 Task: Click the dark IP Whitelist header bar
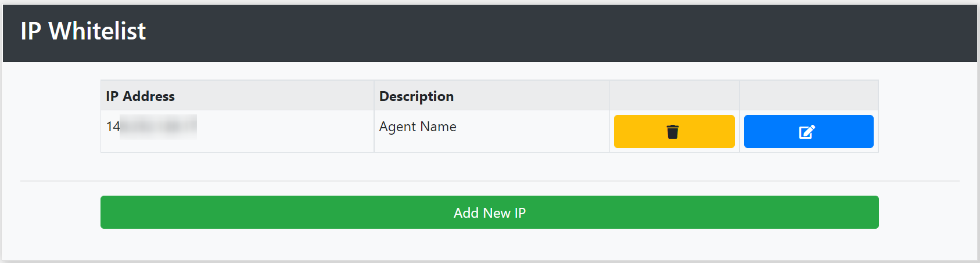pyautogui.click(x=490, y=33)
